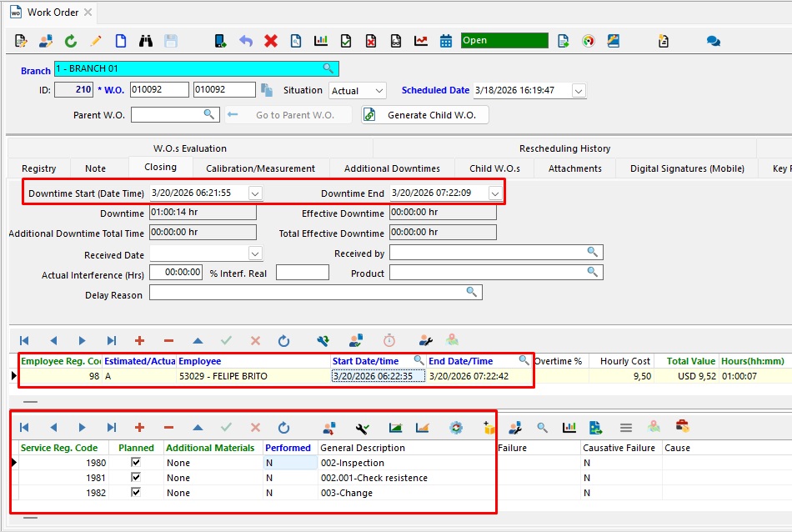Screen dimensions: 792x532
Task: Open the Attachments tab
Action: click(x=574, y=168)
